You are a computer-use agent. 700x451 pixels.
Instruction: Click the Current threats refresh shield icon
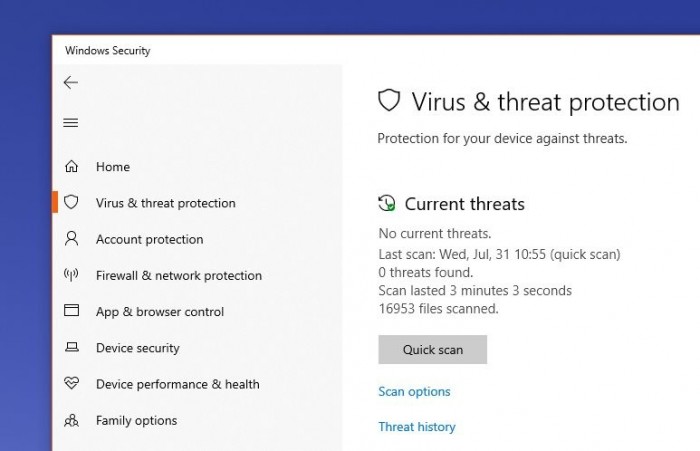[x=387, y=204]
